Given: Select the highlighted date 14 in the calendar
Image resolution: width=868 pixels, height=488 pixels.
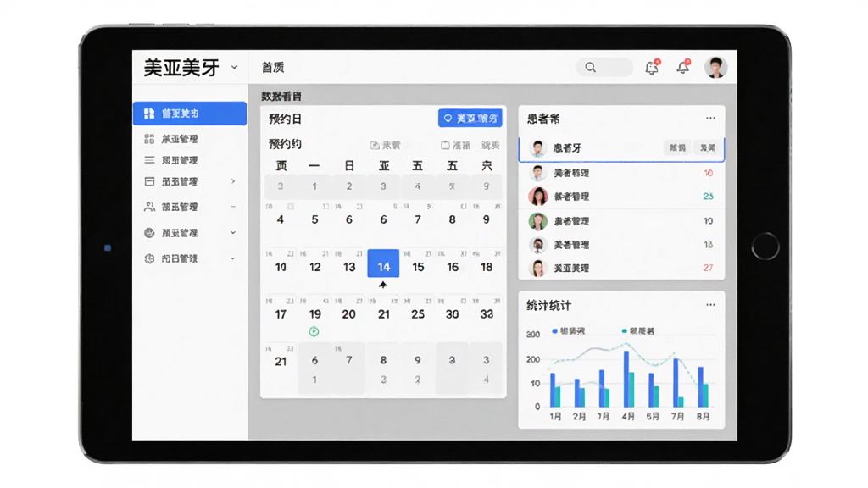Looking at the screenshot, I should coord(384,263).
